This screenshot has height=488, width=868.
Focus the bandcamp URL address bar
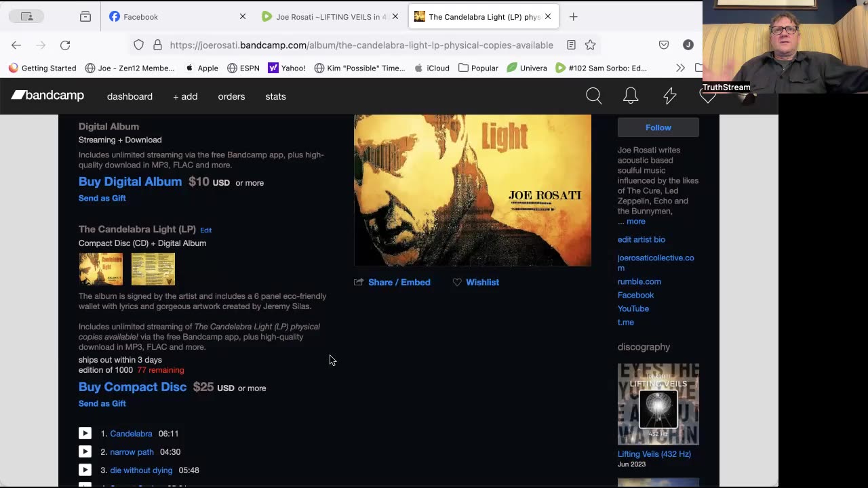[361, 45]
